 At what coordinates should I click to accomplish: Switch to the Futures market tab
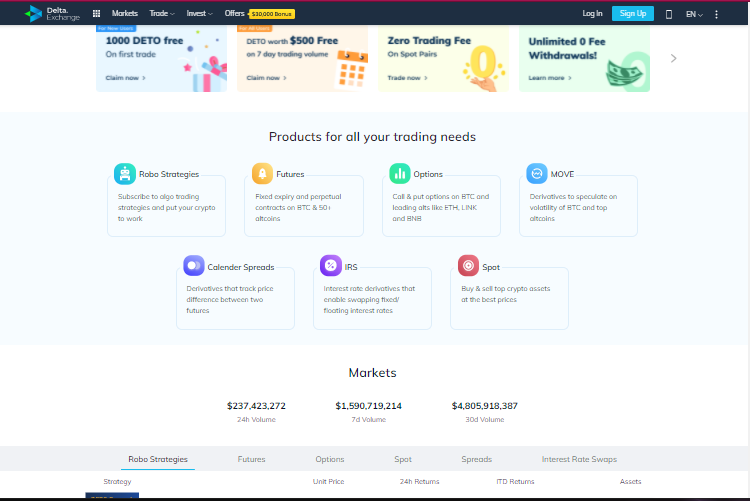(x=251, y=459)
